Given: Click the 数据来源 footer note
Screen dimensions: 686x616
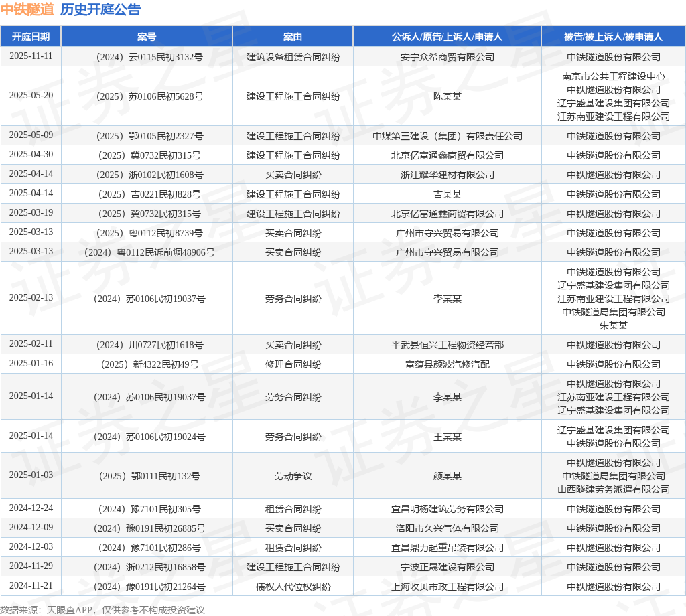Looking at the screenshot, I should click(102, 610).
